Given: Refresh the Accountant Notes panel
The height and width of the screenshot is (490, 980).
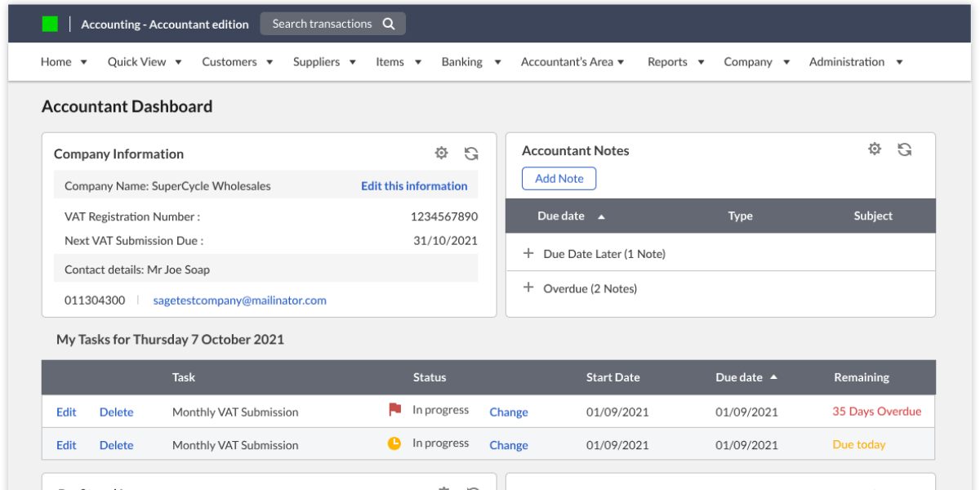Looking at the screenshot, I should (x=904, y=149).
